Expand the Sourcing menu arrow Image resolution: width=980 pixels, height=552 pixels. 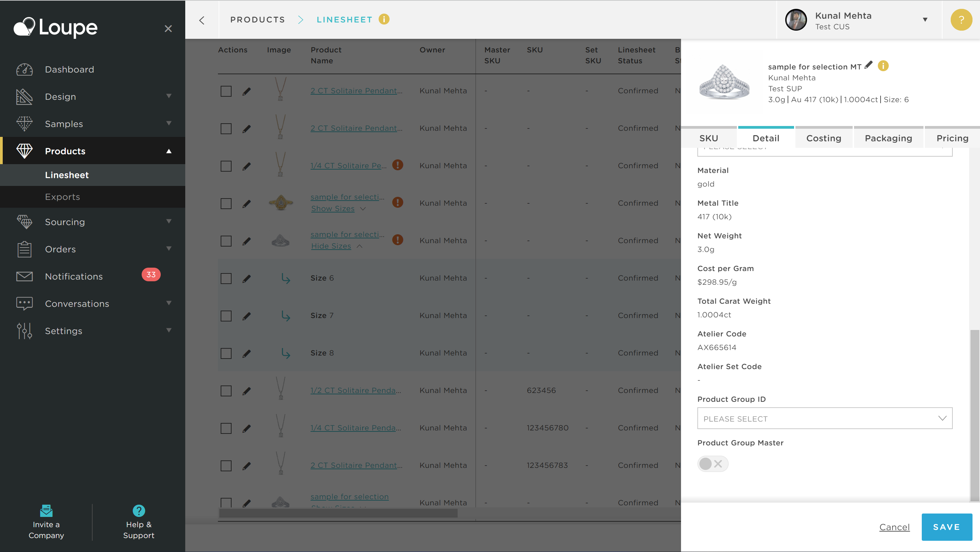pyautogui.click(x=169, y=221)
